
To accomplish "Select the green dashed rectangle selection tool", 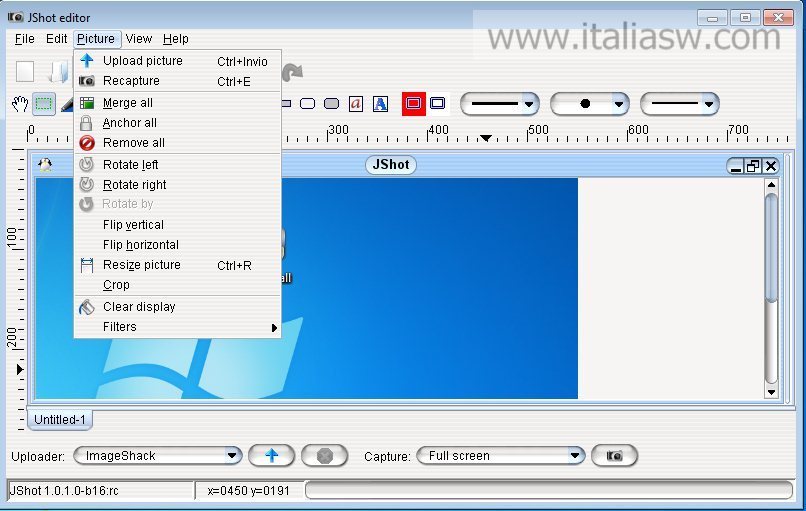I will click(44, 104).
